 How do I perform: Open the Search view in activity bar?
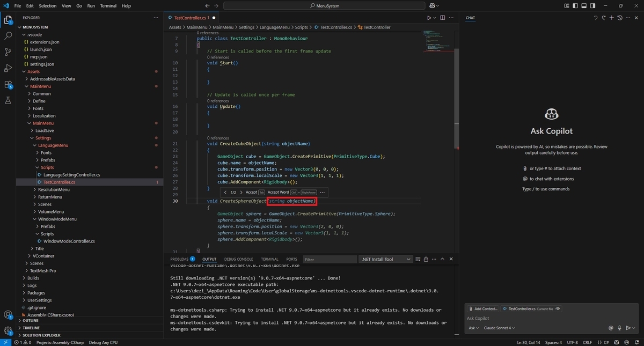click(8, 36)
